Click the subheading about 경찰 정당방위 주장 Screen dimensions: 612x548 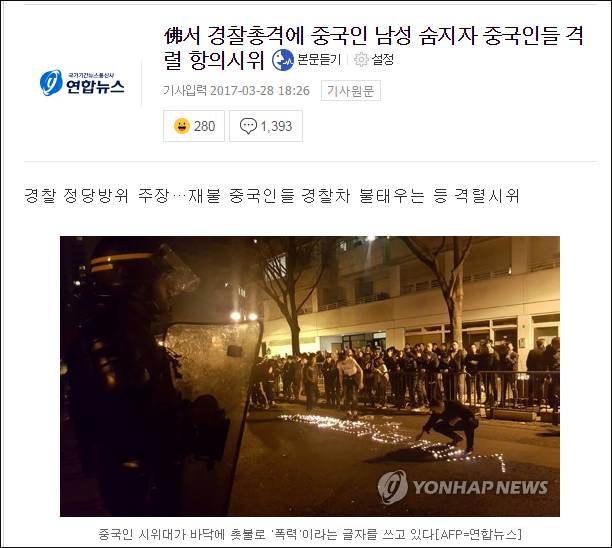click(271, 196)
